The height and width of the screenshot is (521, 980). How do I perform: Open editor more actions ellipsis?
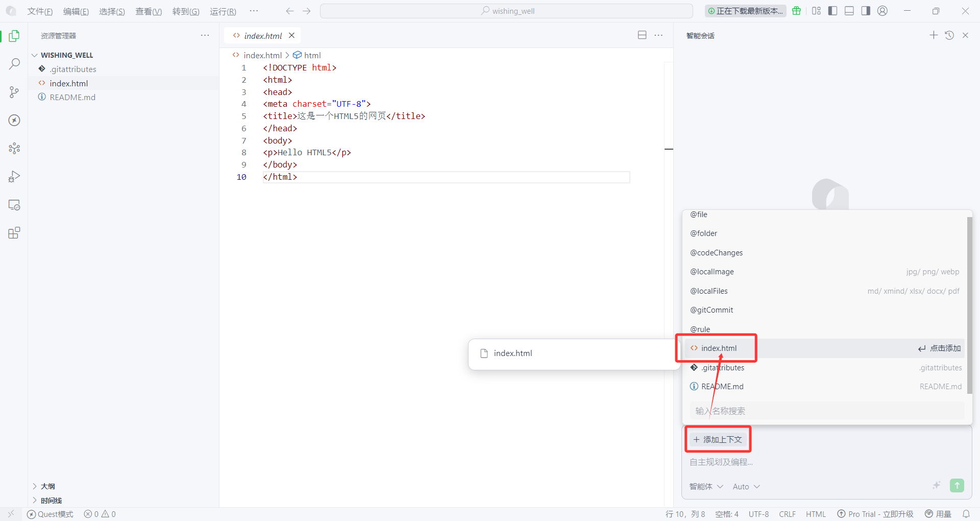pyautogui.click(x=658, y=35)
